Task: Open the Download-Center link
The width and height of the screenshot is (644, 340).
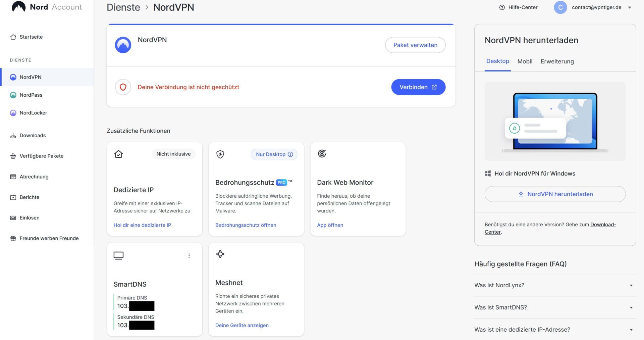Action: click(603, 225)
